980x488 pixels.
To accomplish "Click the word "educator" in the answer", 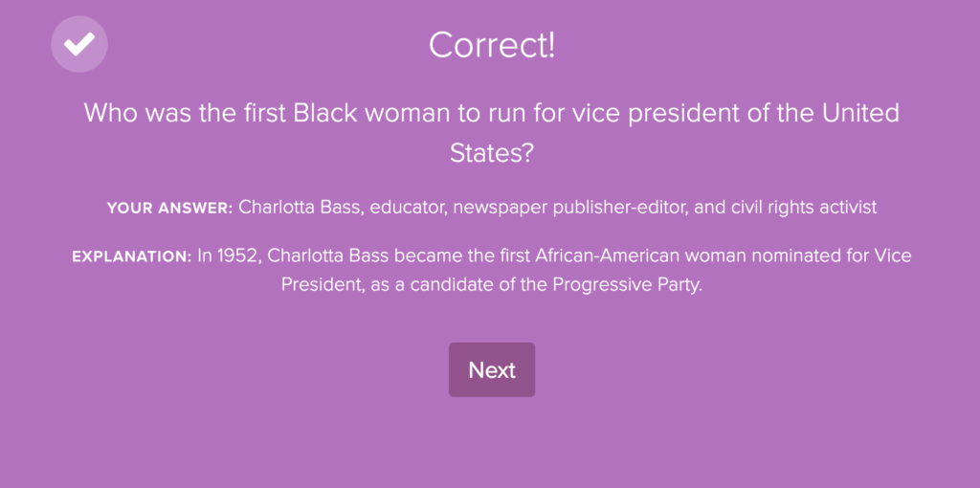I will pyautogui.click(x=408, y=208).
